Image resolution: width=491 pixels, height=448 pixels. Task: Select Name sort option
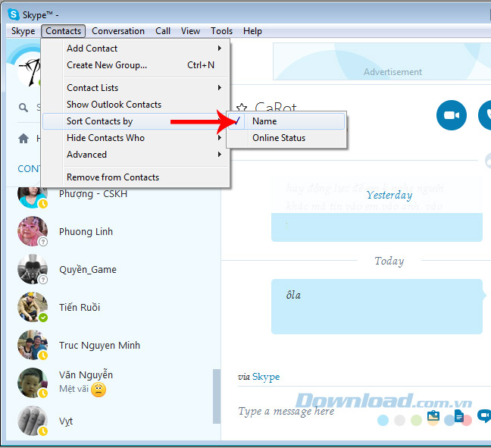(x=286, y=121)
